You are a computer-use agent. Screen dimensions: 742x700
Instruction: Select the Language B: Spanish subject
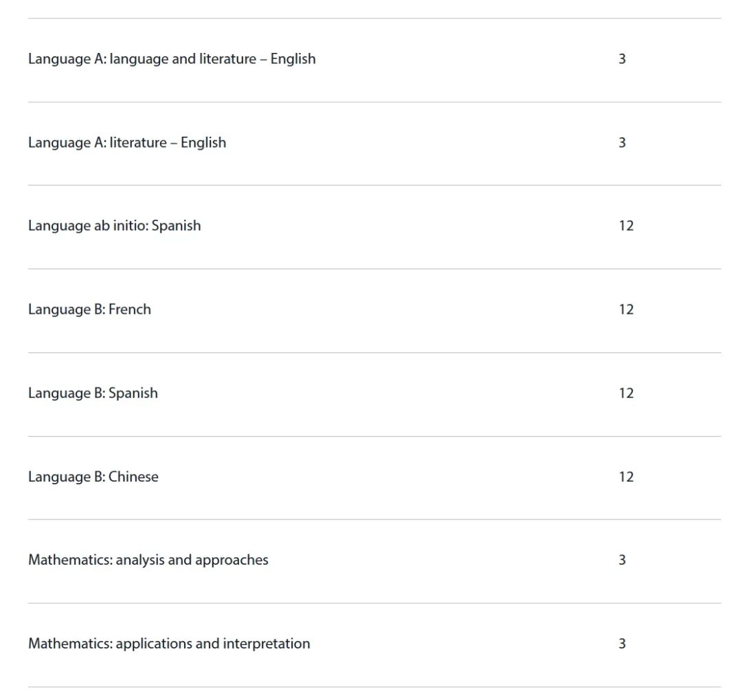click(x=93, y=393)
